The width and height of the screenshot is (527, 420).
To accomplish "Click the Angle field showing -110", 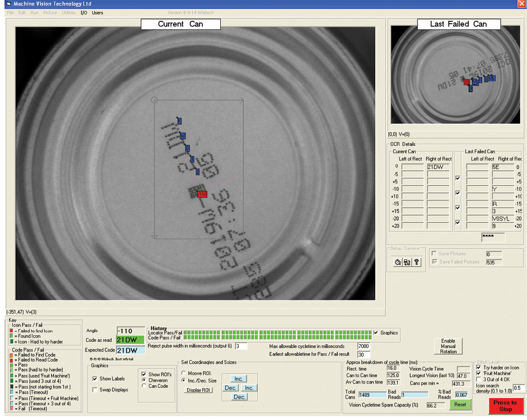I will [x=130, y=331].
